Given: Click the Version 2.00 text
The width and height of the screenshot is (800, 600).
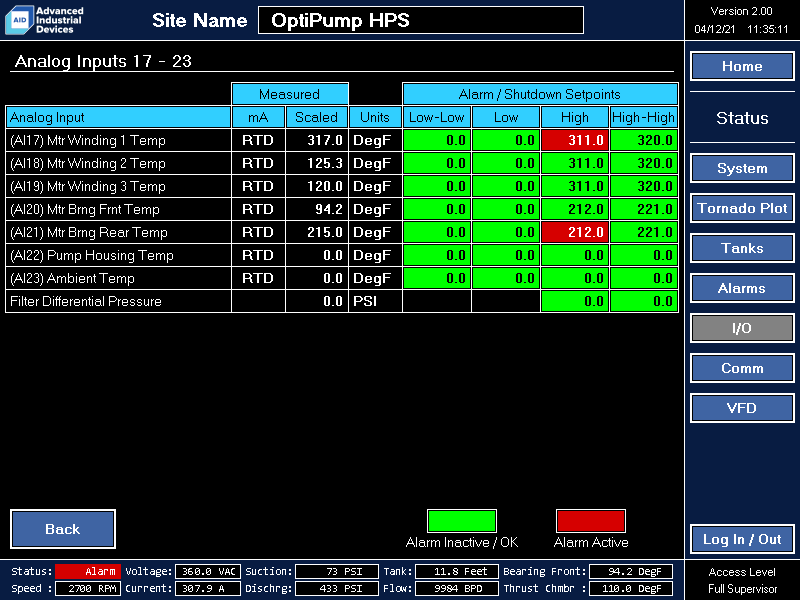Looking at the screenshot, I should (741, 11).
